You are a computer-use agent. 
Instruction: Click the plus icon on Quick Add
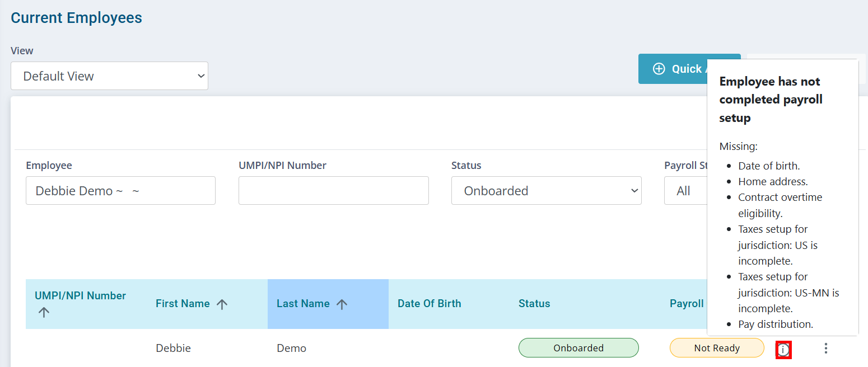pos(659,69)
